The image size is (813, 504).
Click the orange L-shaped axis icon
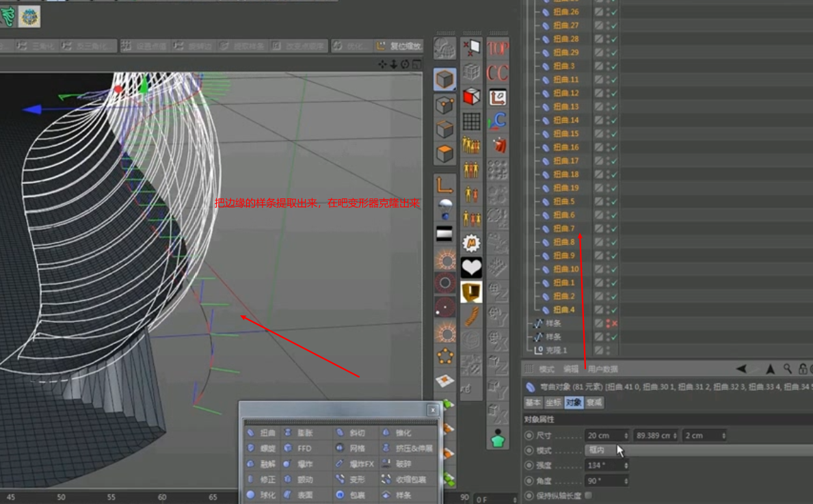point(444,185)
